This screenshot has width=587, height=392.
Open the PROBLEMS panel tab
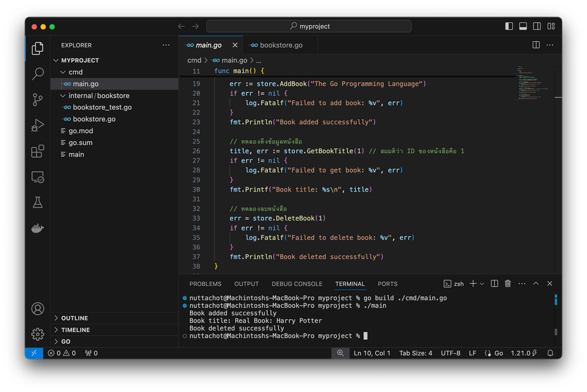click(205, 283)
